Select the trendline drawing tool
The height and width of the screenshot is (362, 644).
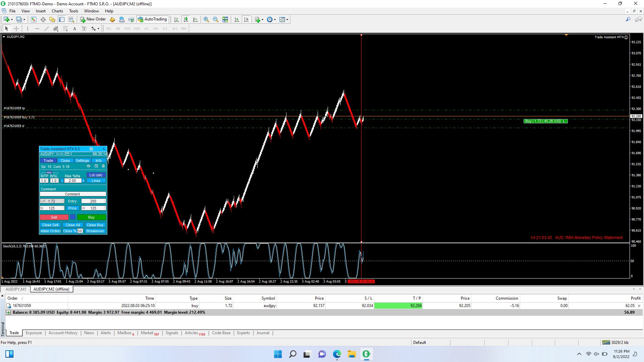[x=47, y=28]
